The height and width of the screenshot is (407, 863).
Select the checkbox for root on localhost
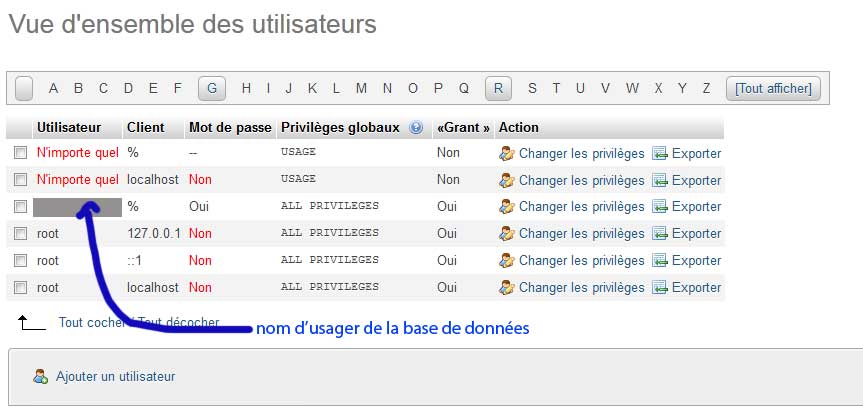coord(20,287)
